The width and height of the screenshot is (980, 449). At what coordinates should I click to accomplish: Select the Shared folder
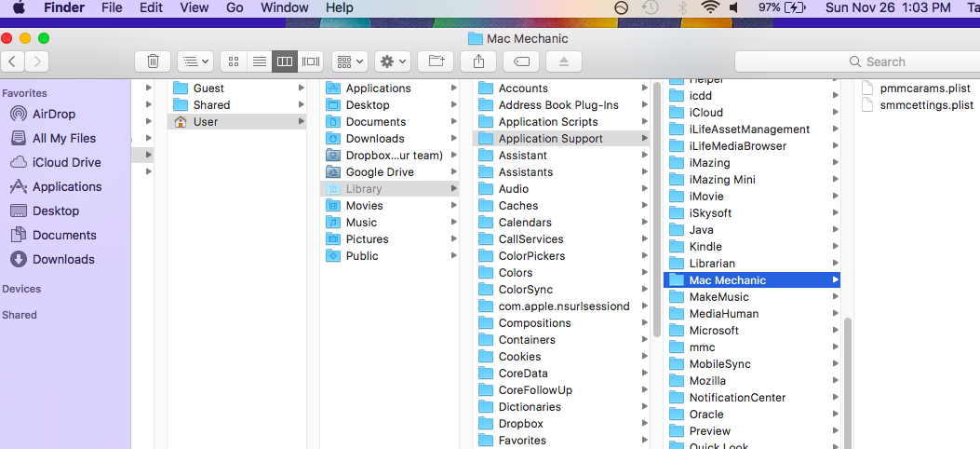click(237, 105)
